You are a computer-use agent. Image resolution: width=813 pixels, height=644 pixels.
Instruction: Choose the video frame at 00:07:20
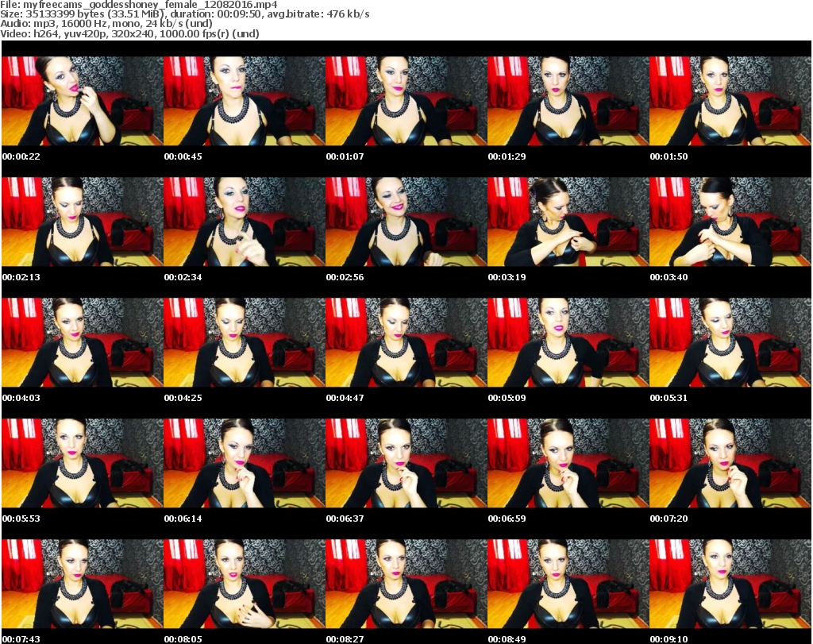[730, 463]
